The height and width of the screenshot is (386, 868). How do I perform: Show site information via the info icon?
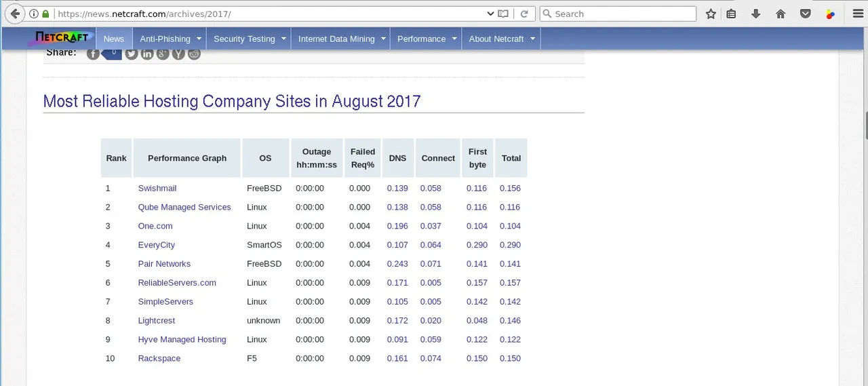(34, 14)
